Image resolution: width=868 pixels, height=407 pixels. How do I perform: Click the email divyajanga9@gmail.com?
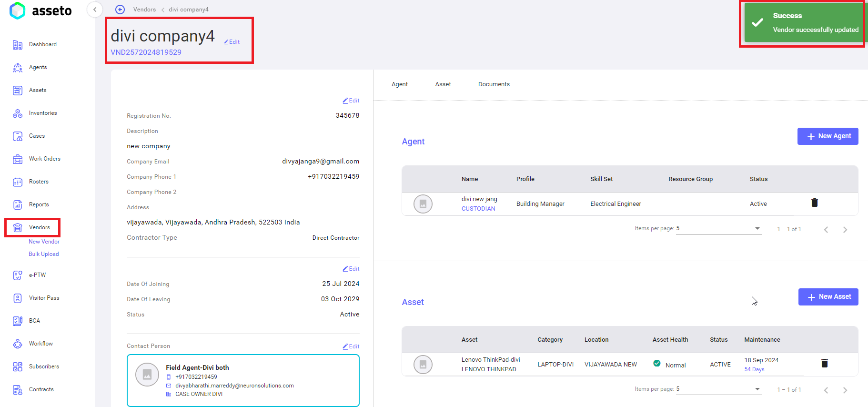(321, 162)
